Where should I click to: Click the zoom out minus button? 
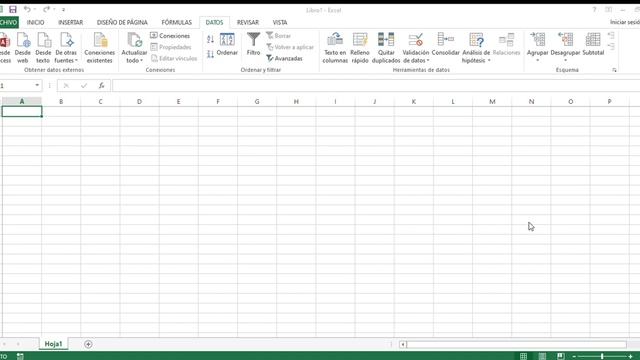point(574,356)
